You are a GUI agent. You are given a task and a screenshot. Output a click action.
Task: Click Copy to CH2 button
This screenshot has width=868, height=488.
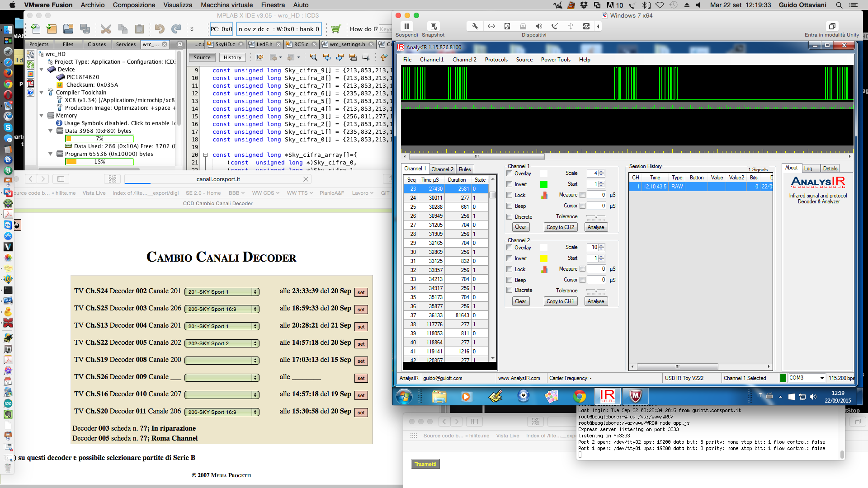pyautogui.click(x=560, y=227)
